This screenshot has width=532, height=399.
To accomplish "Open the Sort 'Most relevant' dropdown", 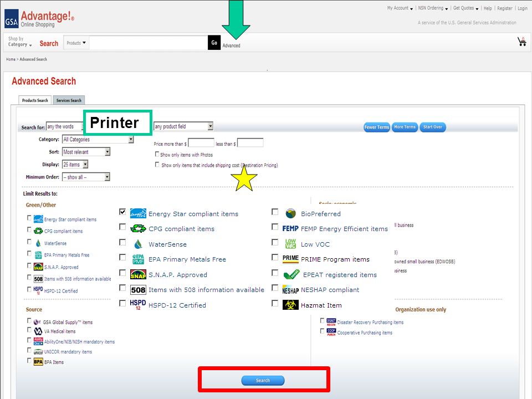I will pyautogui.click(x=86, y=152).
